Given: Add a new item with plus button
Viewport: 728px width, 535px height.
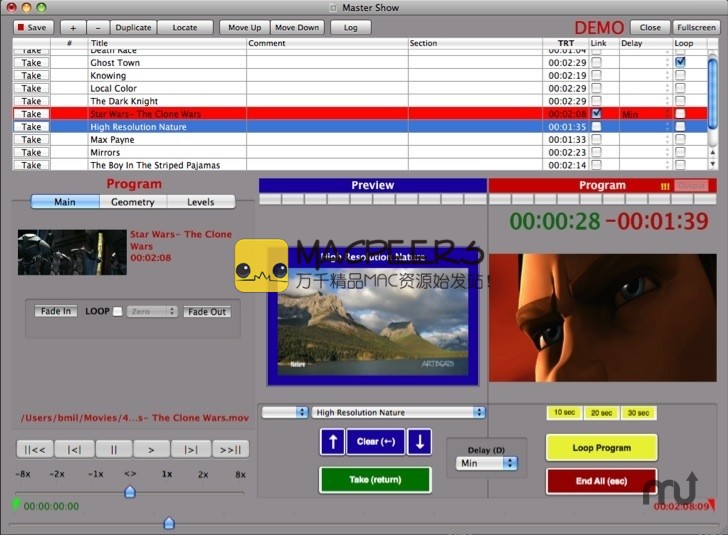Looking at the screenshot, I should (73, 27).
